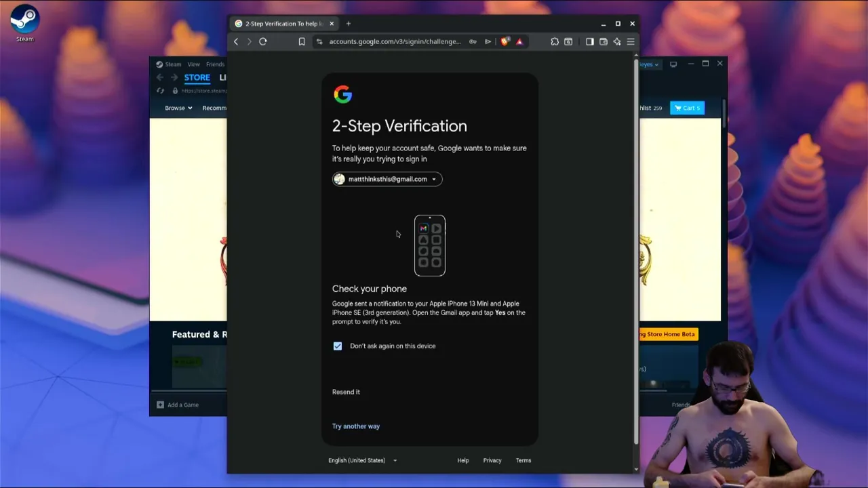Viewport: 868px width, 488px height.
Task: Toggle the browser sidebar panel icon
Action: point(590,41)
